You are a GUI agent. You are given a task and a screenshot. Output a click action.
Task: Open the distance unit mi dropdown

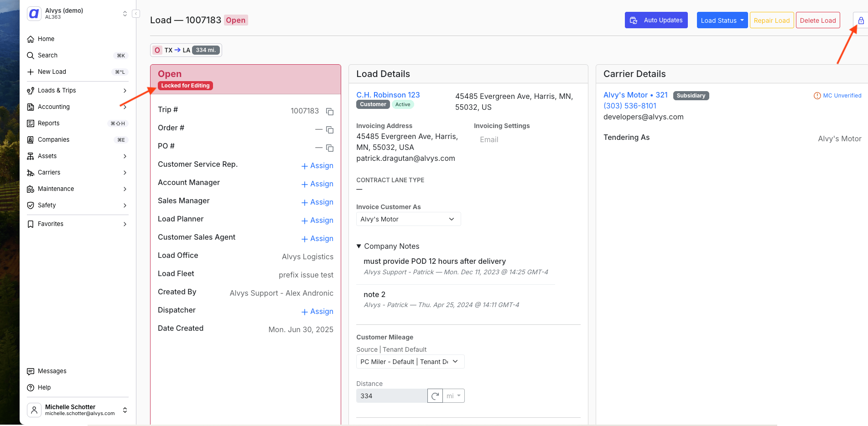[454, 396]
